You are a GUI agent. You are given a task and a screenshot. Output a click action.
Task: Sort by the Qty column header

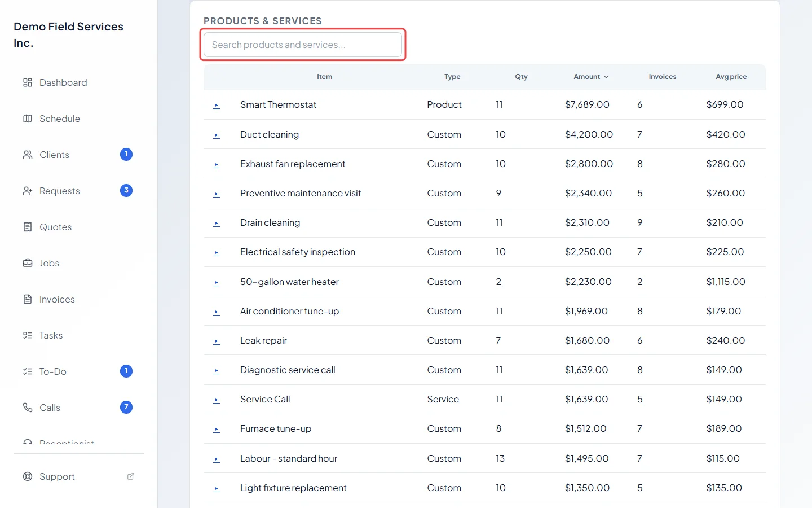click(521, 77)
